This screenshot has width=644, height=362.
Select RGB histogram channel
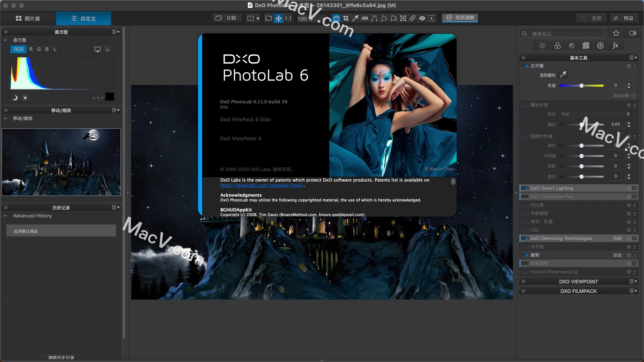tap(18, 49)
